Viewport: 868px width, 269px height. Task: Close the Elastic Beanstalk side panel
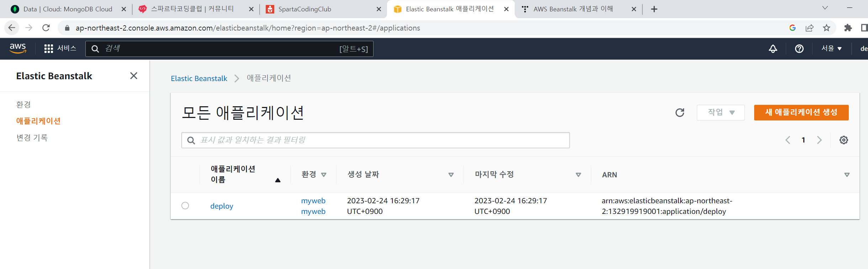pos(134,76)
